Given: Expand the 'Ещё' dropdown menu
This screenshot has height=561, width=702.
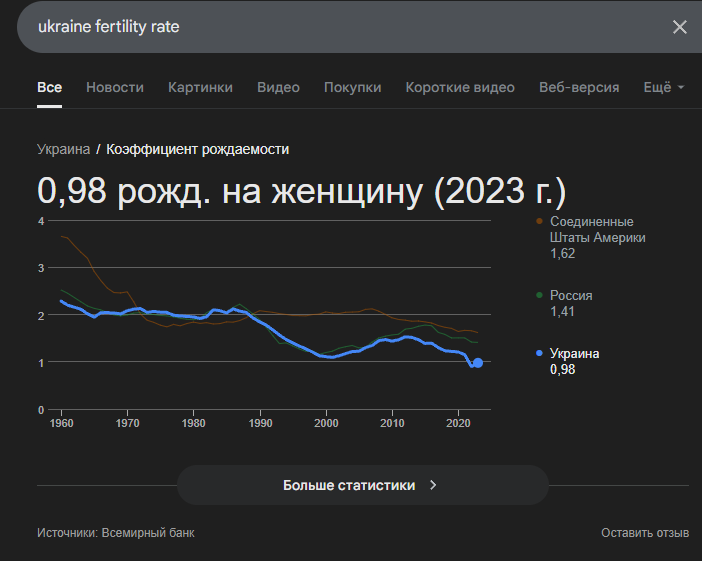Looking at the screenshot, I should click(x=663, y=87).
